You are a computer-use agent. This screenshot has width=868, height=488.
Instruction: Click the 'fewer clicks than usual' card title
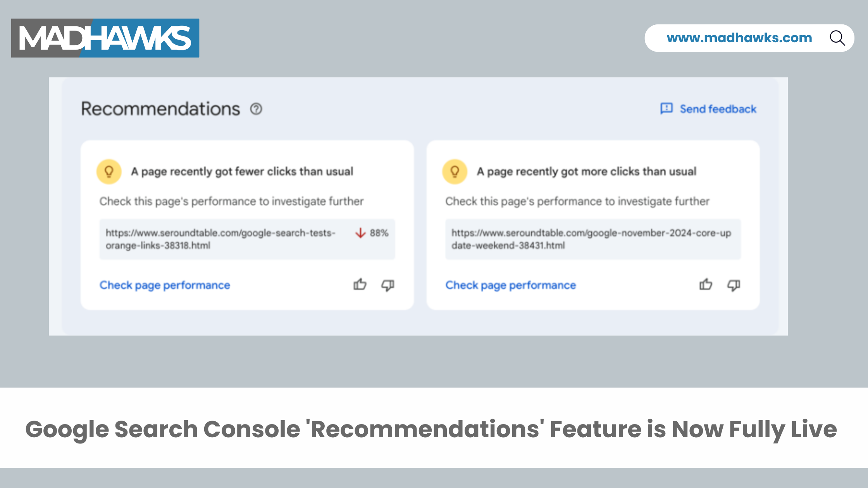[x=242, y=172]
